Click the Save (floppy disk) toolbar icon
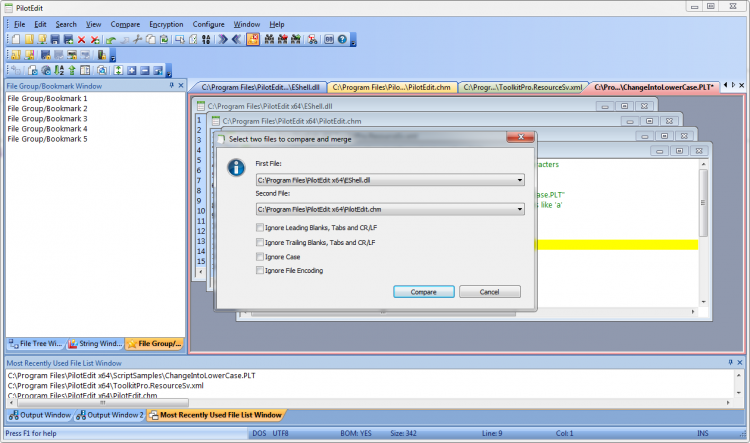750x443 pixels. pyautogui.click(x=55, y=39)
